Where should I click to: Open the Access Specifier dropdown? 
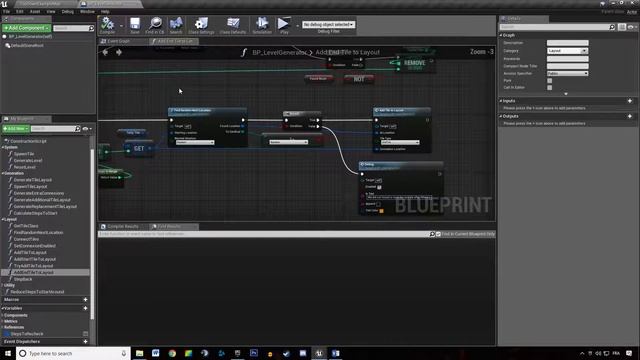click(x=567, y=73)
